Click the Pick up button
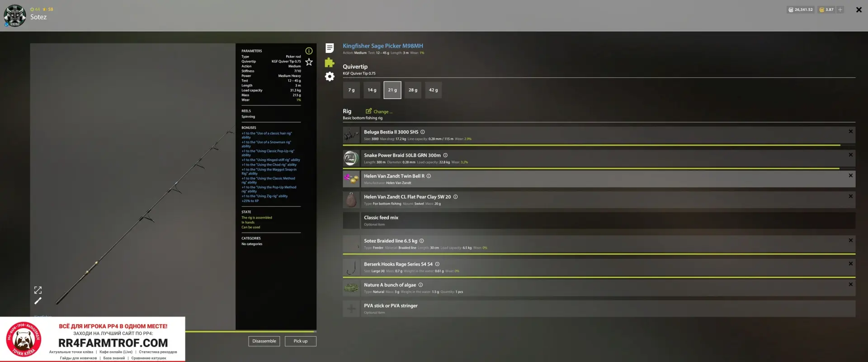This screenshot has height=362, width=868. click(300, 341)
